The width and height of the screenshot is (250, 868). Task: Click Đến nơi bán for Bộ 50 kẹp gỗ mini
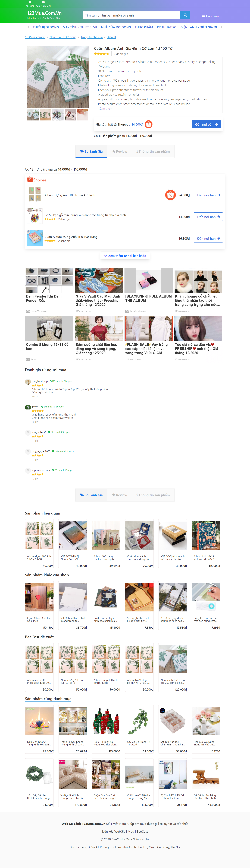(208, 217)
